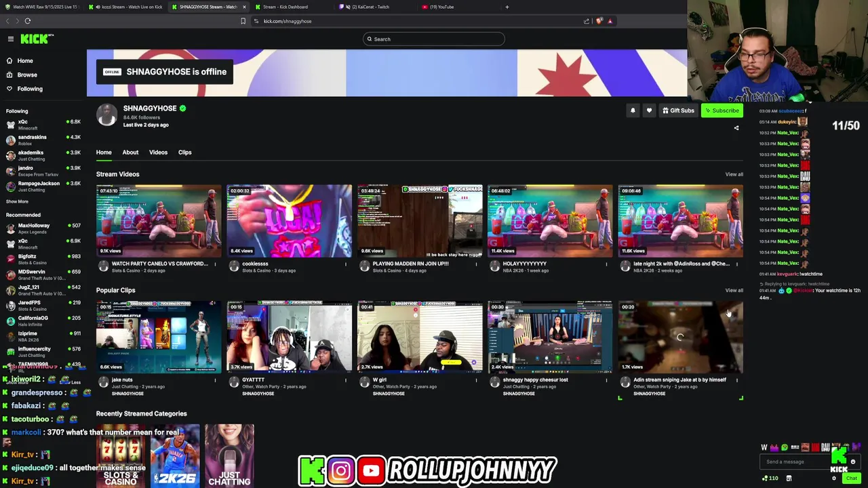
Task: Open options menu for W girl clip
Action: (x=476, y=380)
